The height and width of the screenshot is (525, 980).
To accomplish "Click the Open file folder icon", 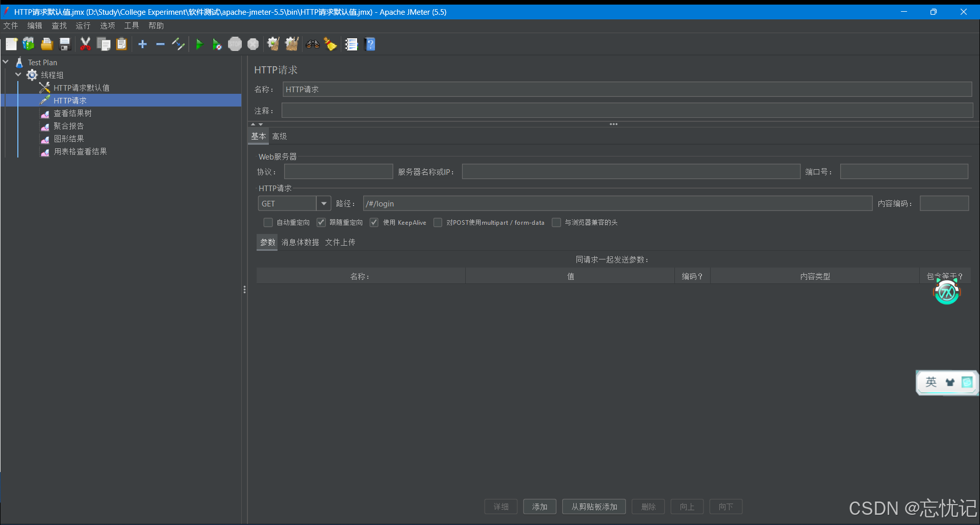I will 47,44.
